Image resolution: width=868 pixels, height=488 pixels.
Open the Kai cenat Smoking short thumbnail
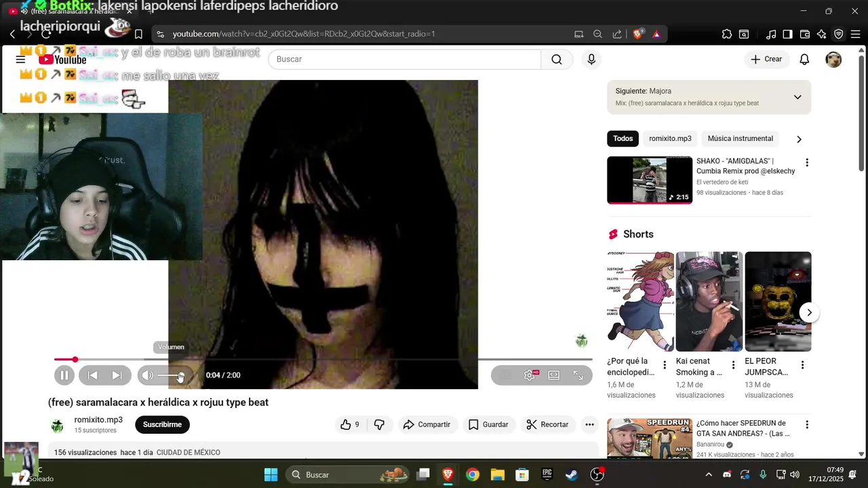click(x=709, y=302)
